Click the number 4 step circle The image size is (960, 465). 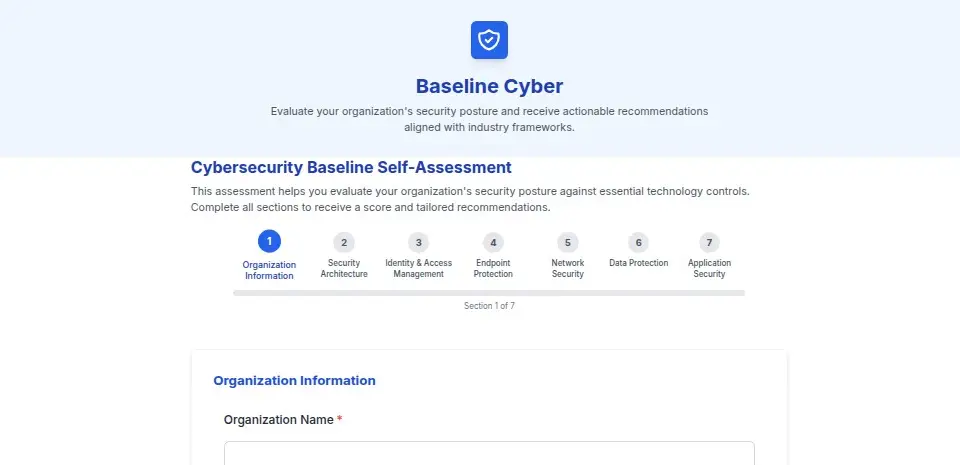(493, 242)
